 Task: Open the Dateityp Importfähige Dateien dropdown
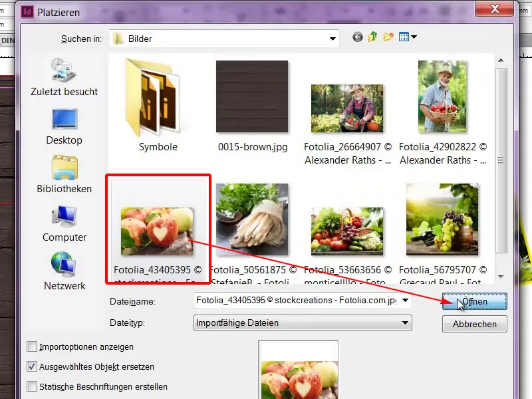pyautogui.click(x=303, y=323)
